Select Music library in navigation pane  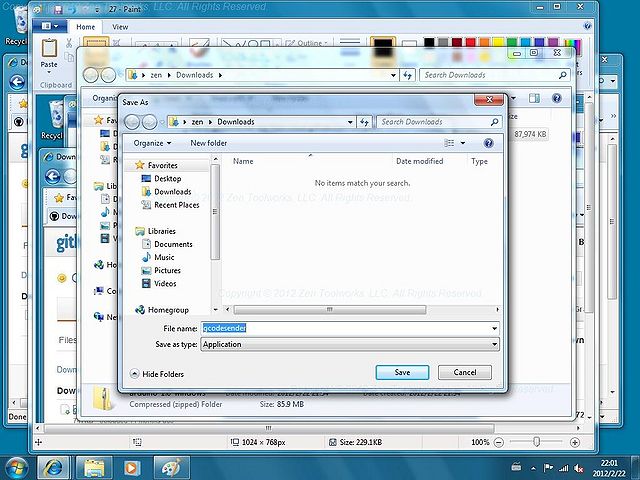[x=164, y=257]
